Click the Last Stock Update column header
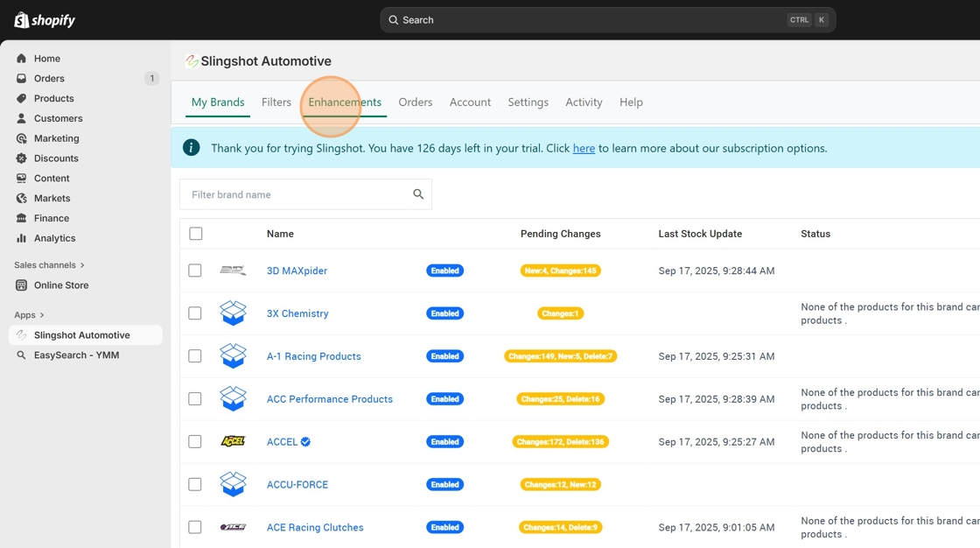 click(700, 234)
